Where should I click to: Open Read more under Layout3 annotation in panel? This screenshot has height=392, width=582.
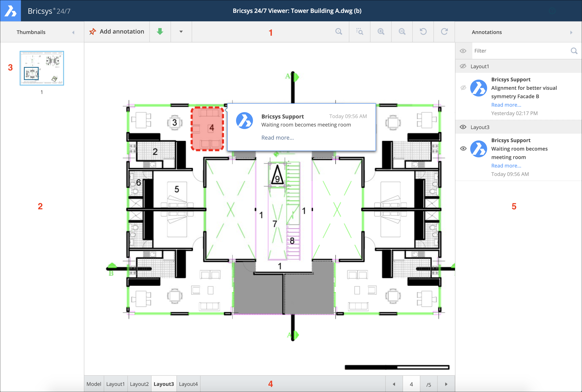tap(506, 166)
